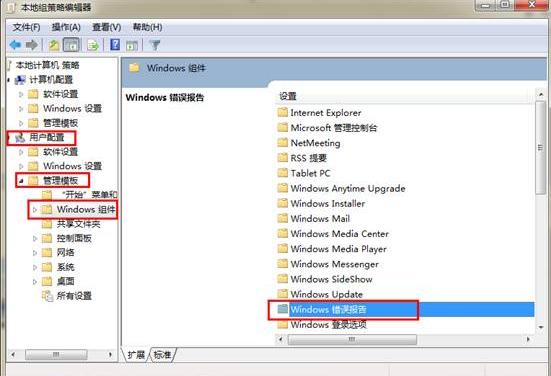Image resolution: width=551 pixels, height=376 pixels.
Task: Expand the 桌面 tree node
Action: (x=35, y=282)
